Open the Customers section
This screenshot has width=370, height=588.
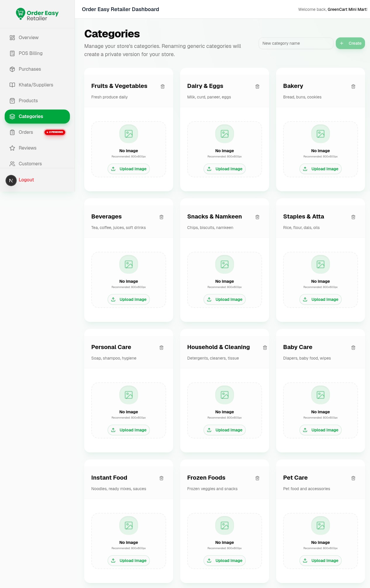[37, 164]
